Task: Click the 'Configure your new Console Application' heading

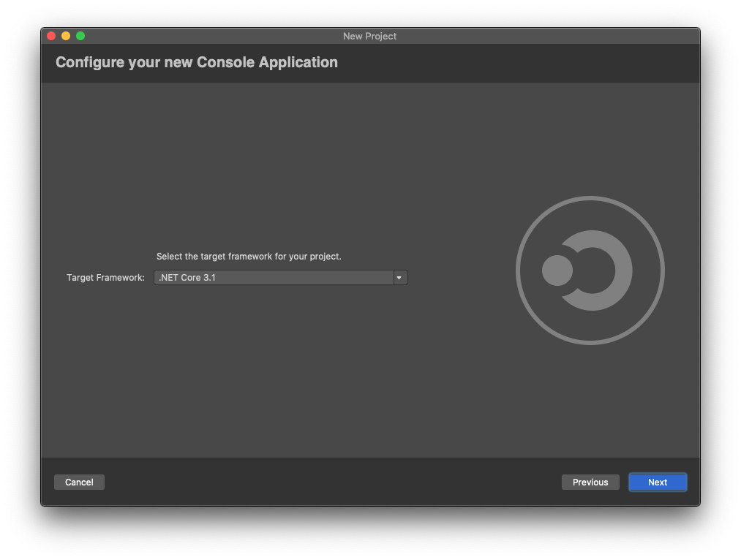Action: [x=197, y=62]
